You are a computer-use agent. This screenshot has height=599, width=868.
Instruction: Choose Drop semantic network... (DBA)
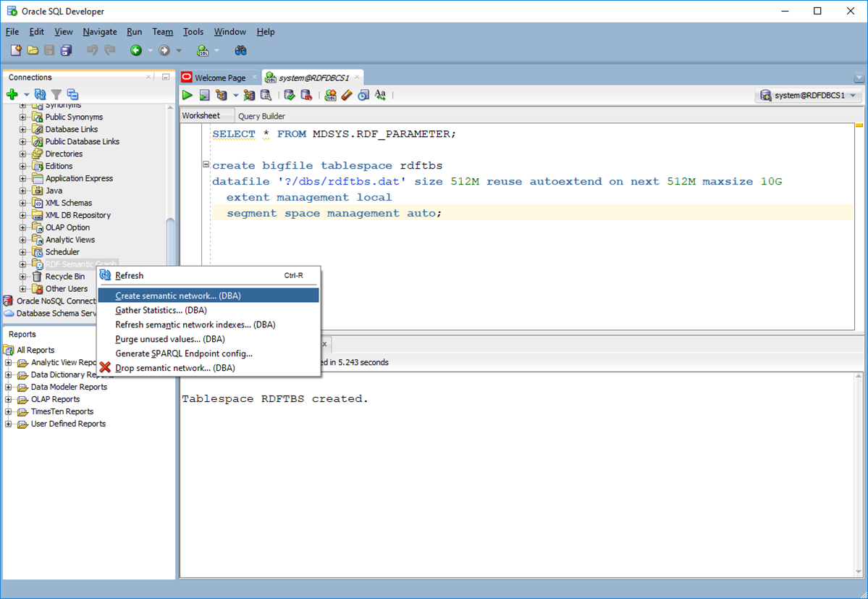(208, 368)
